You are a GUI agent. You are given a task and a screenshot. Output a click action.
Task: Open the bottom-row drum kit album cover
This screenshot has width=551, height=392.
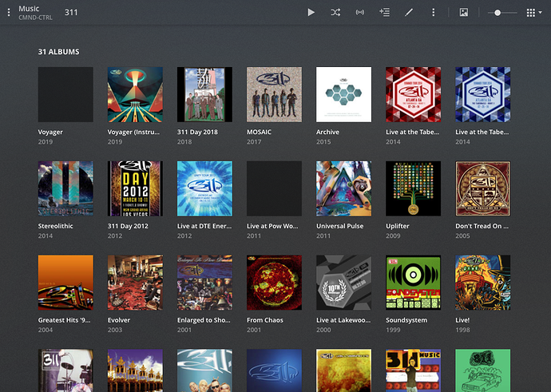[x=65, y=370]
